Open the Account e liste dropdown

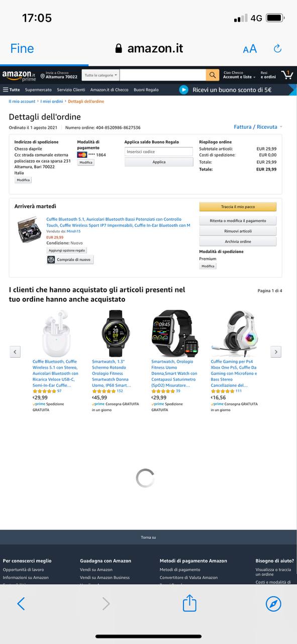pos(240,75)
